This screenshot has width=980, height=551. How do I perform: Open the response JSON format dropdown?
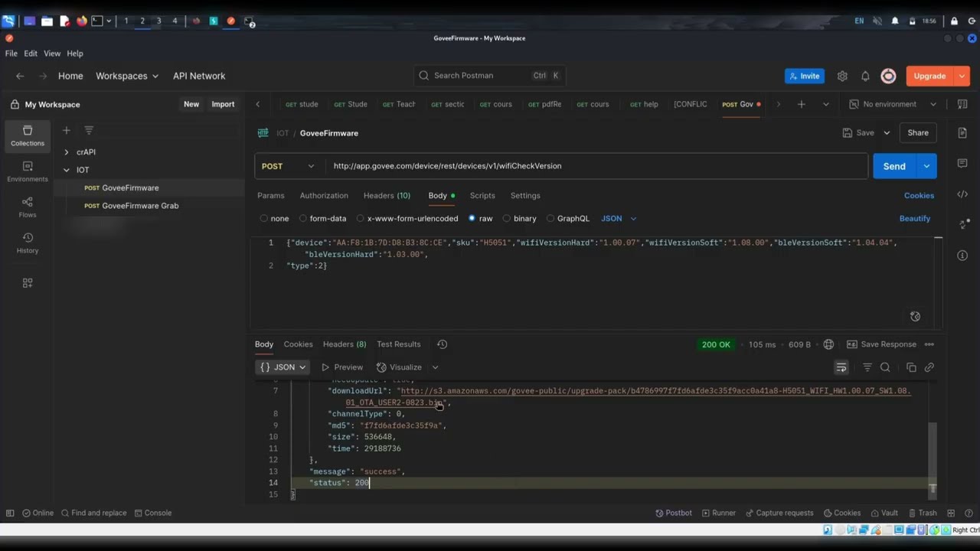pos(283,367)
